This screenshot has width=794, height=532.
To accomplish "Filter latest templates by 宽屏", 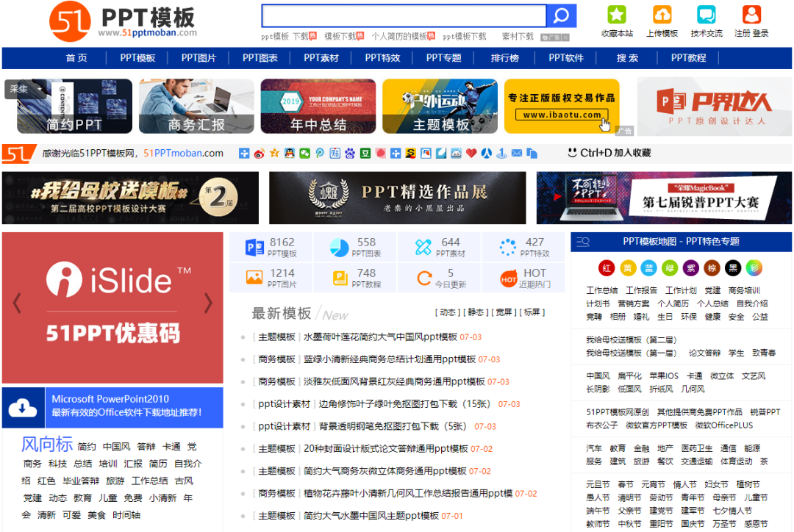I will (504, 312).
